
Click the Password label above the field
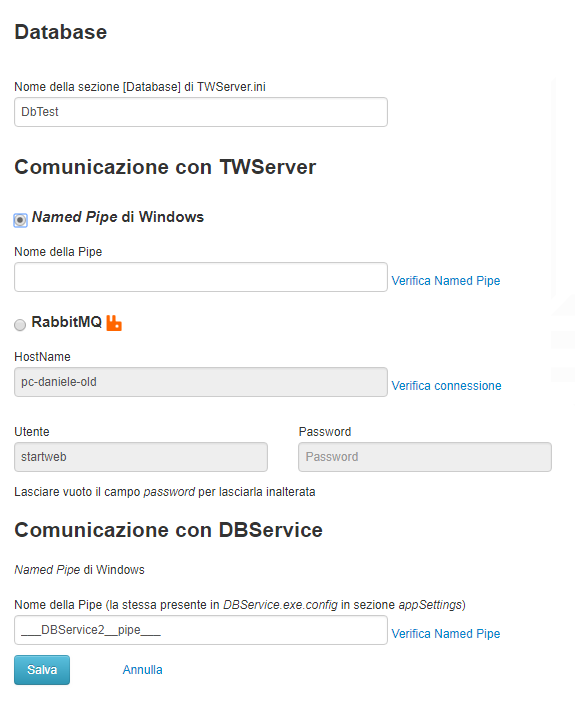coord(325,432)
